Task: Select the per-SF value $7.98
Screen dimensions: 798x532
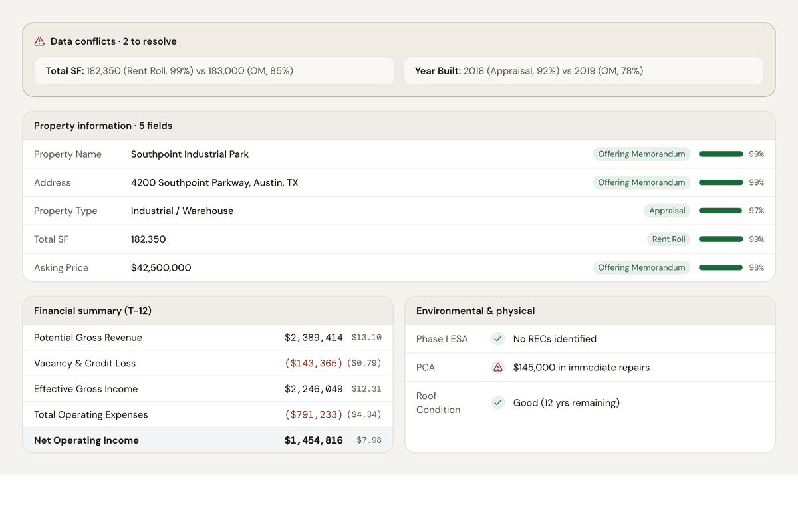Action: click(x=369, y=440)
